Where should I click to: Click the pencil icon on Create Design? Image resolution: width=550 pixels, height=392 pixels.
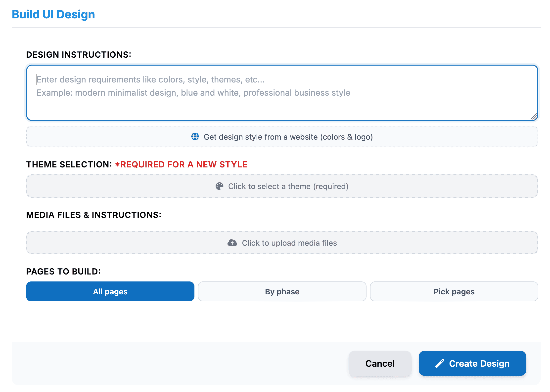[440, 363]
